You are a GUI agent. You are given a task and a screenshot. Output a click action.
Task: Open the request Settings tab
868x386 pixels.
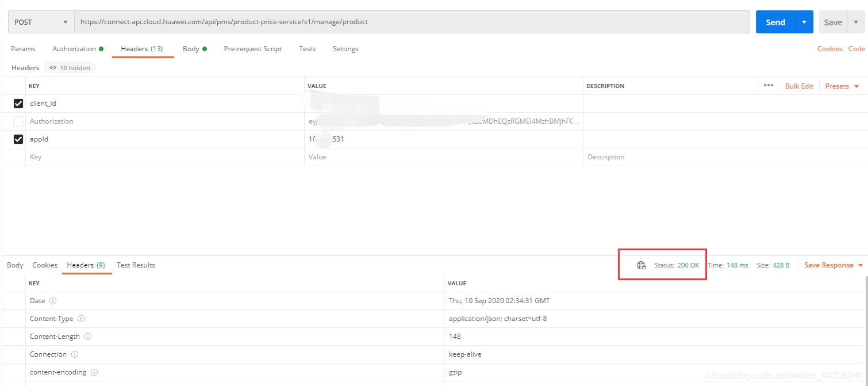(x=345, y=49)
